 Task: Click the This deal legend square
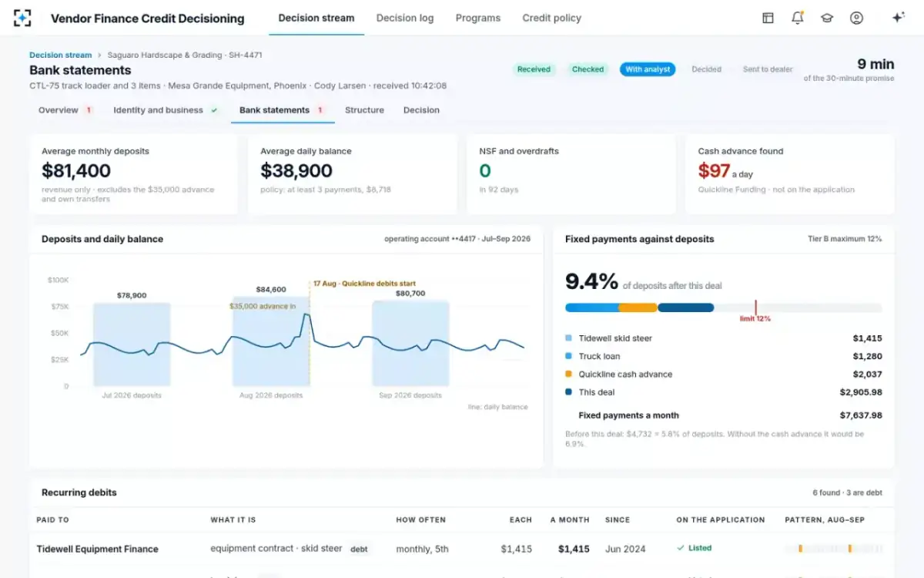569,392
